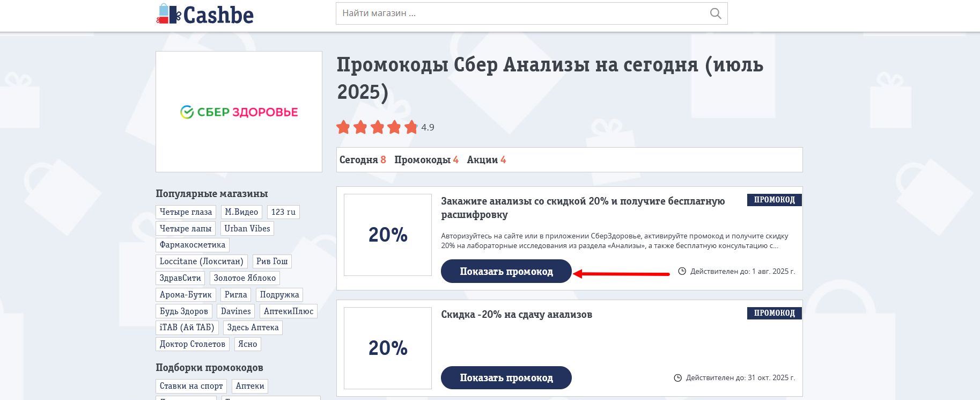980x400 pixels.
Task: Click the 20% thumbnail of second offer
Action: (x=388, y=348)
